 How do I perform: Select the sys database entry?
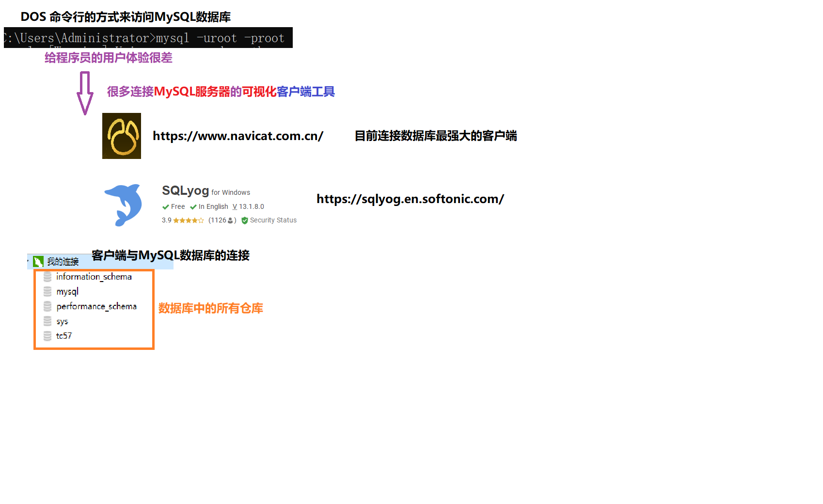coord(62,321)
